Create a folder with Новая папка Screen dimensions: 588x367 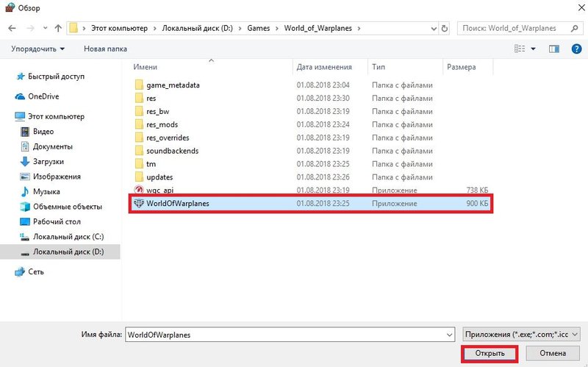[x=105, y=49]
